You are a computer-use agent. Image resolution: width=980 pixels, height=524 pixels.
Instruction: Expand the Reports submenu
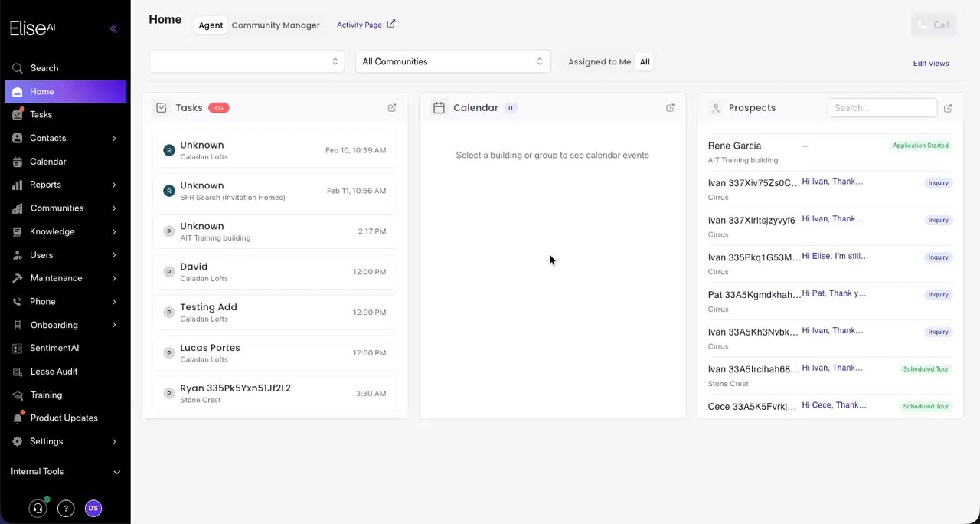[x=114, y=185]
